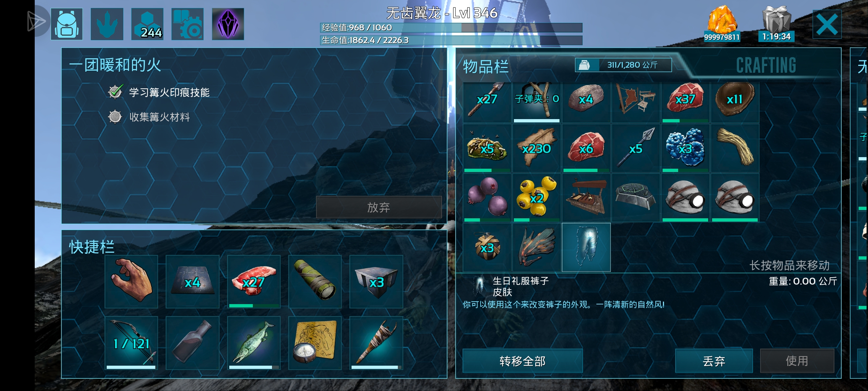Switch to the 物品栏 inventory tab
Screen dimensions: 868x391
486,67
